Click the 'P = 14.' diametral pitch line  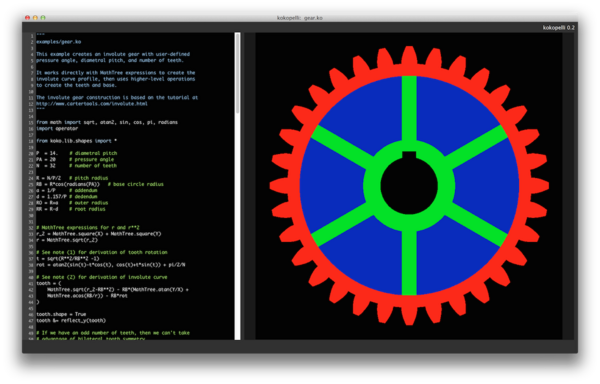pyautogui.click(x=77, y=153)
